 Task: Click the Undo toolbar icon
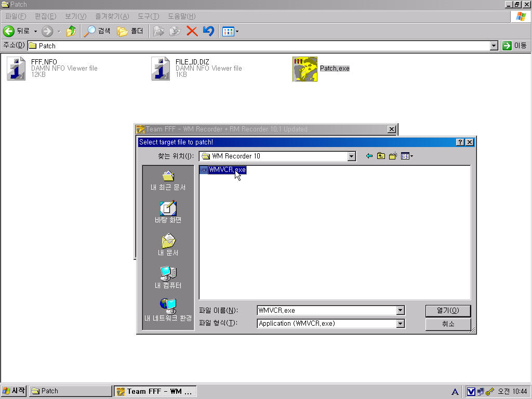tap(208, 31)
